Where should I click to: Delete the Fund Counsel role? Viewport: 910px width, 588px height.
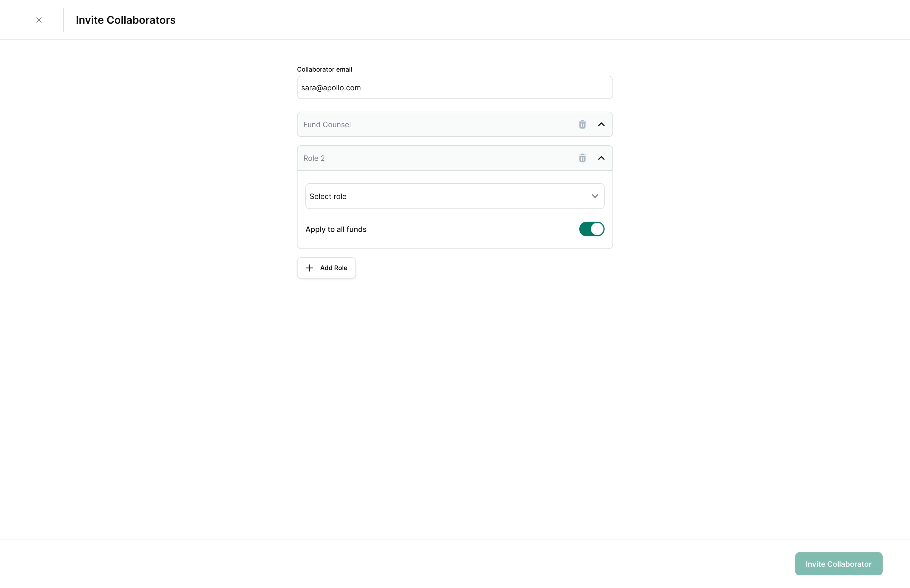coord(582,124)
